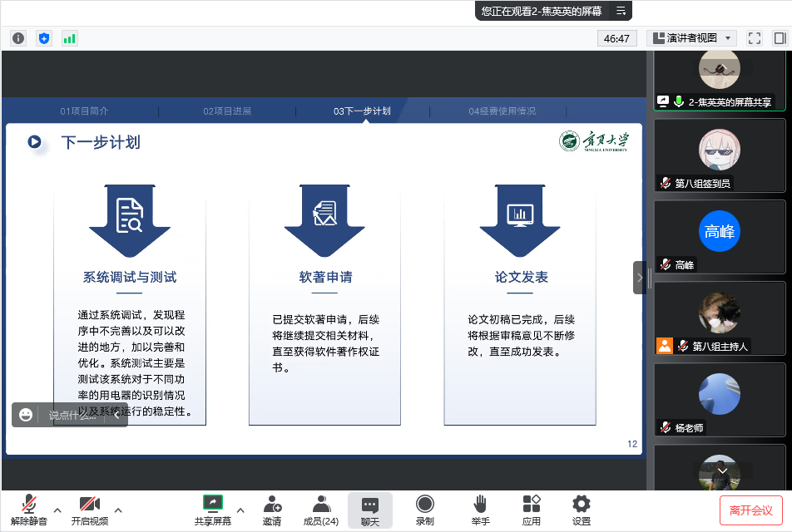Open the menu beside screen viewing banner
The height and width of the screenshot is (532, 792).
[x=621, y=11]
